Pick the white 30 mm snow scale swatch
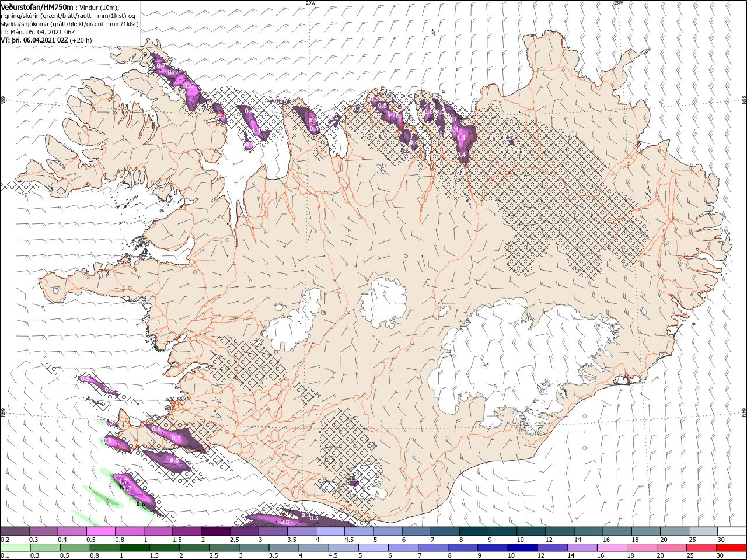 pyautogui.click(x=732, y=531)
